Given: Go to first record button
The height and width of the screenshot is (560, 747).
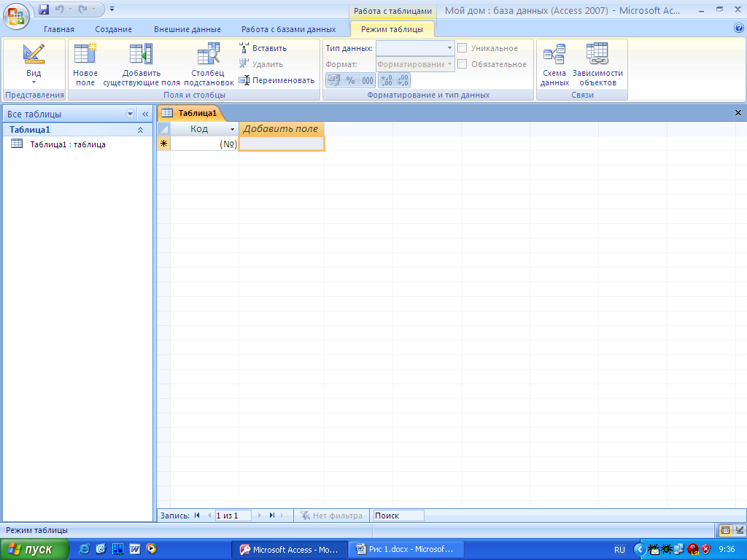Looking at the screenshot, I should pos(197,516).
